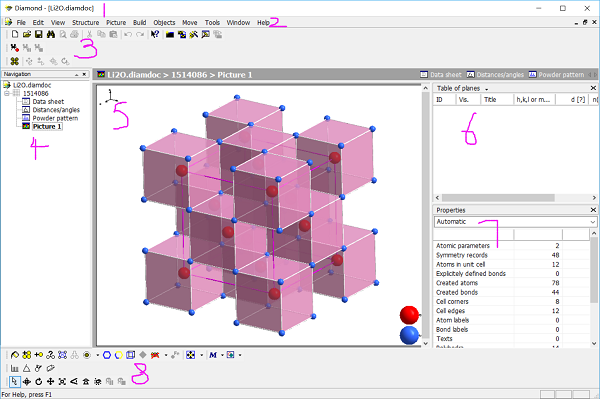Image resolution: width=600 pixels, height=399 pixels.
Task: Click the concentric-circle atom icon
Action: (87, 355)
